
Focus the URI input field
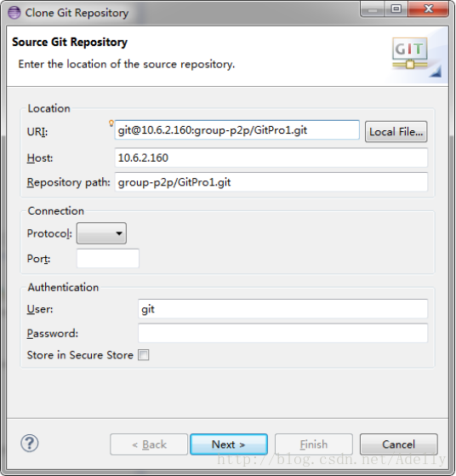pyautogui.click(x=237, y=130)
